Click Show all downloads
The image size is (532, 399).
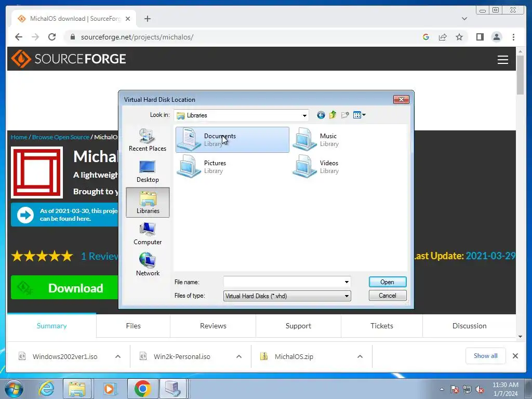(x=486, y=355)
